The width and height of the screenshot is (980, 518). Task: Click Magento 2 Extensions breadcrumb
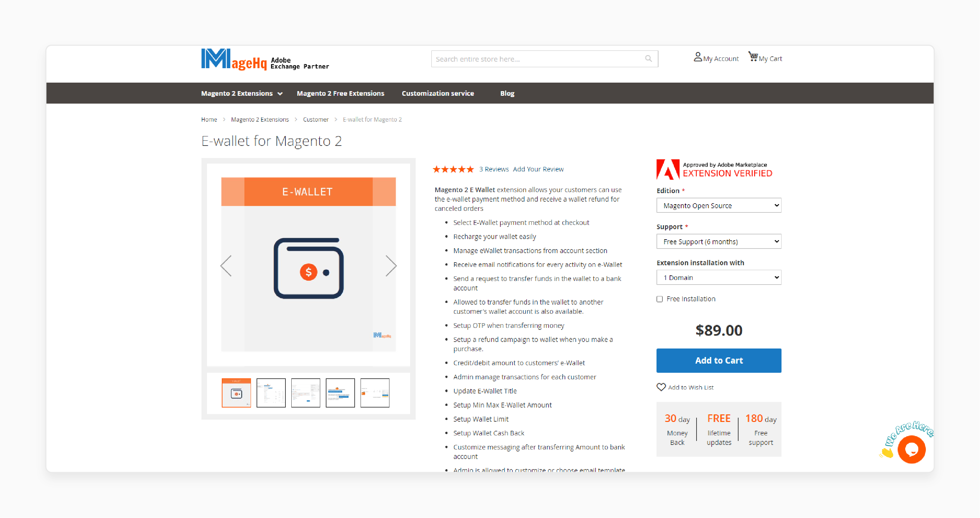260,119
